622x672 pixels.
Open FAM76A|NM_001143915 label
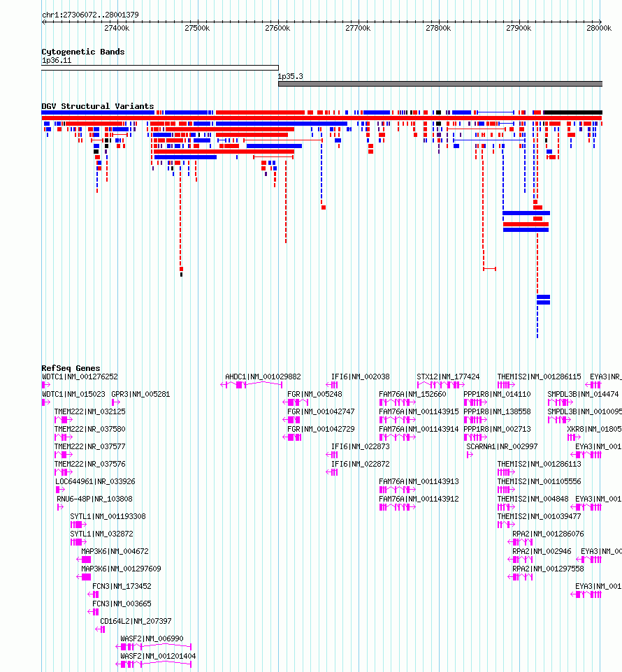419,412
